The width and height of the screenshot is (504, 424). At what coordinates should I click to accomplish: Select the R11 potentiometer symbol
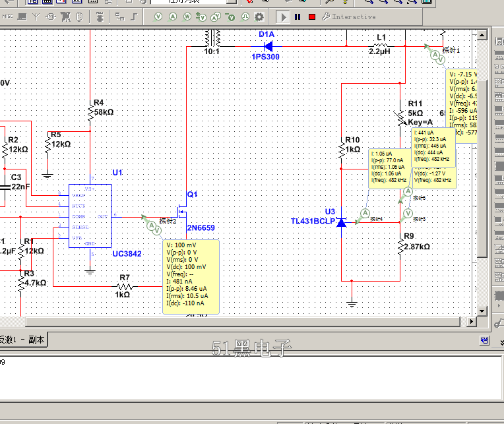(400, 117)
